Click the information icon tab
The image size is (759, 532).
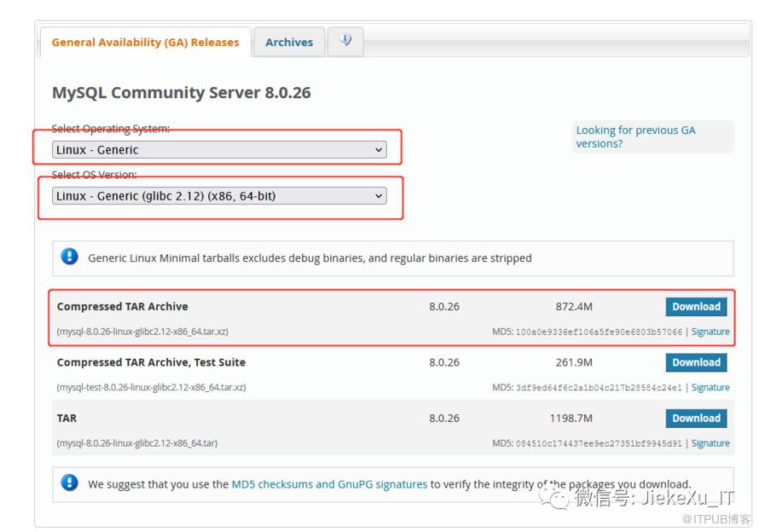(345, 41)
